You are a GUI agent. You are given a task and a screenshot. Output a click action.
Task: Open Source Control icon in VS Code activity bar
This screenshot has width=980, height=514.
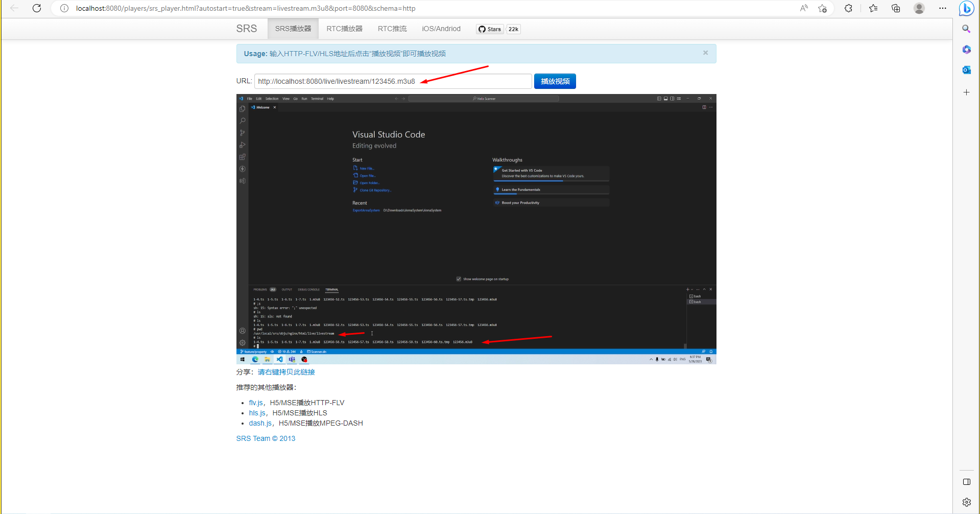coord(243,133)
